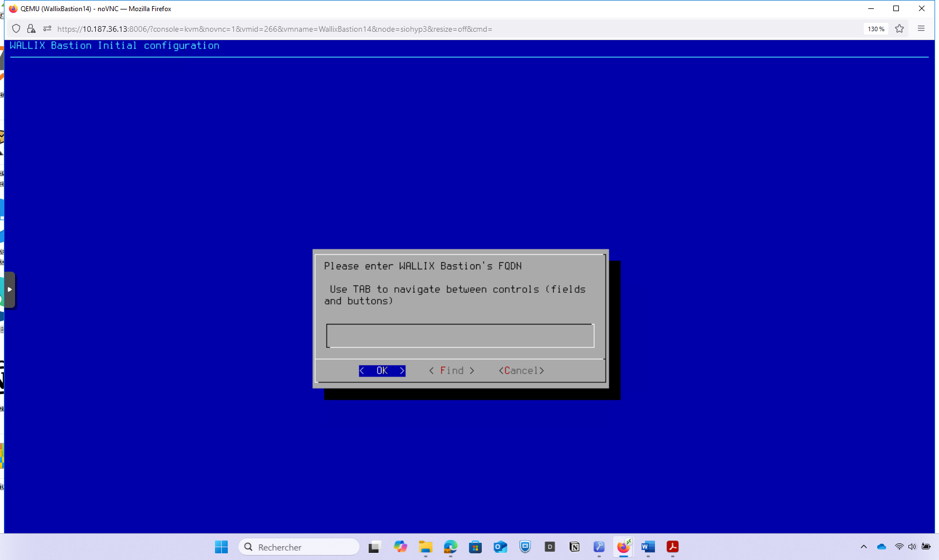Show hidden system tray icons chevron

pyautogui.click(x=864, y=547)
